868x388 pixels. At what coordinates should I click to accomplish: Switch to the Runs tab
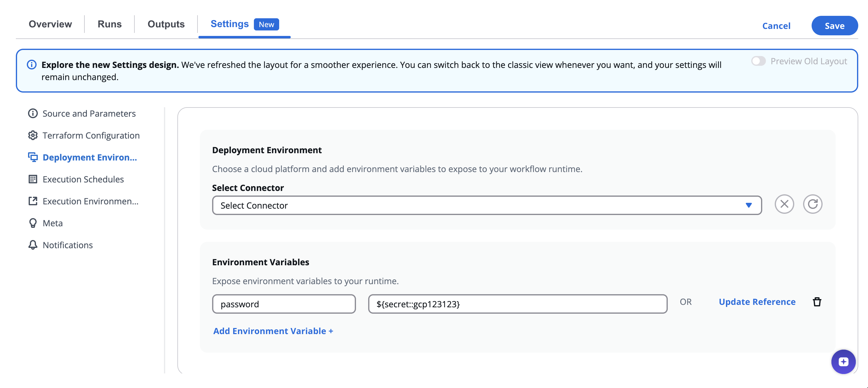[109, 24]
